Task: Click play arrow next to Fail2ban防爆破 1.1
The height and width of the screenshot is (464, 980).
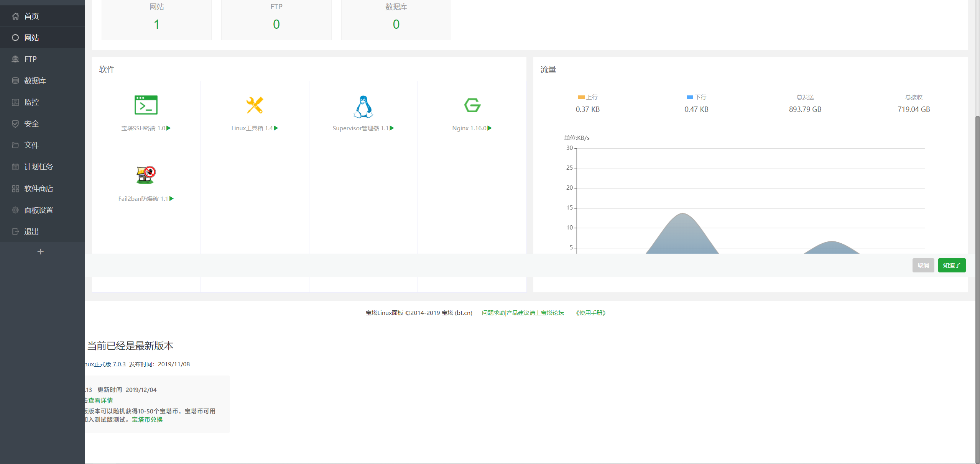Action: tap(172, 198)
